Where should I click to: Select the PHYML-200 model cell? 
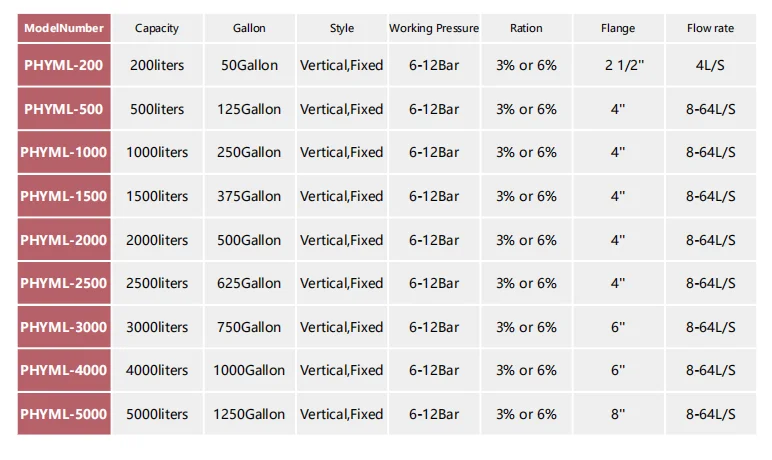(x=64, y=65)
